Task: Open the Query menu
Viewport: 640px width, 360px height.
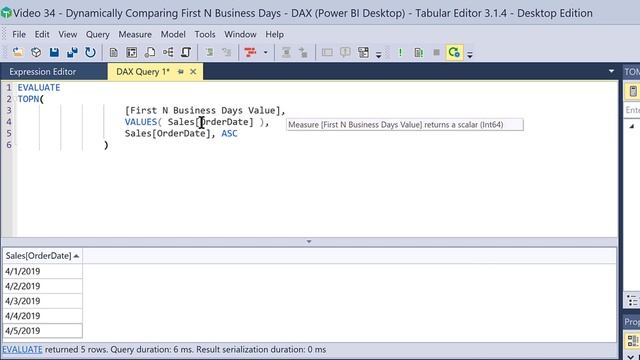Action: tap(98, 34)
